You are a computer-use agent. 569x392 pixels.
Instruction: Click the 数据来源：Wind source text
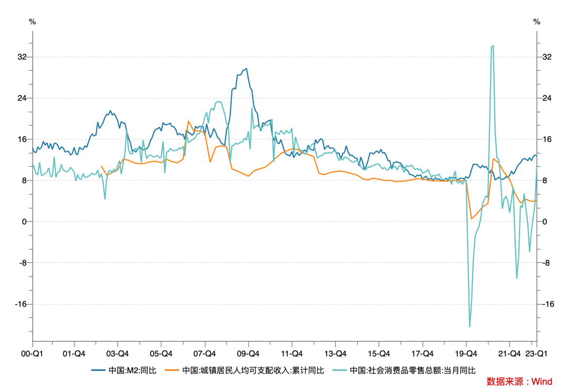pos(518,381)
